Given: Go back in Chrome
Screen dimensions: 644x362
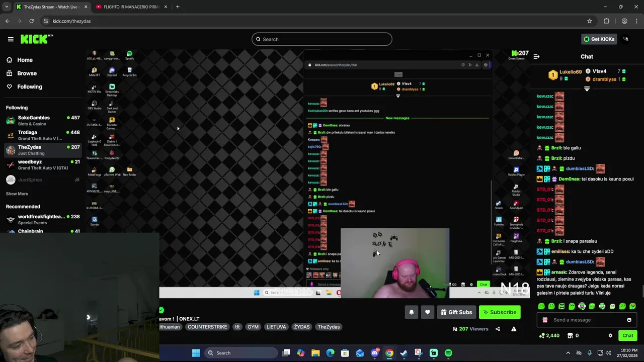Looking at the screenshot, I should pyautogui.click(x=7, y=21).
